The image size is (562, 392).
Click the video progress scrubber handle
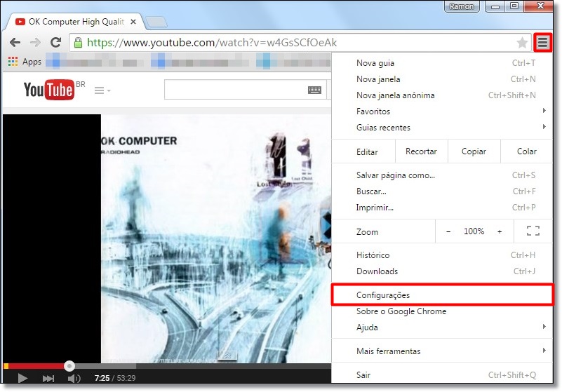pyautogui.click(x=69, y=366)
